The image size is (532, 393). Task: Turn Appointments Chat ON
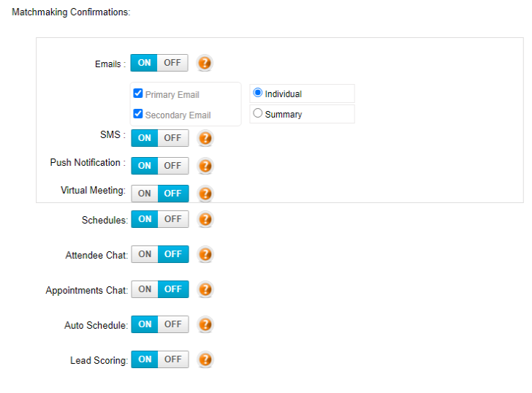145,289
